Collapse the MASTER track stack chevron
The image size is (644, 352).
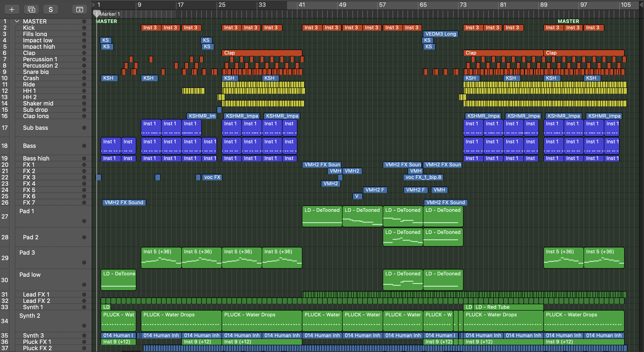pyautogui.click(x=17, y=21)
